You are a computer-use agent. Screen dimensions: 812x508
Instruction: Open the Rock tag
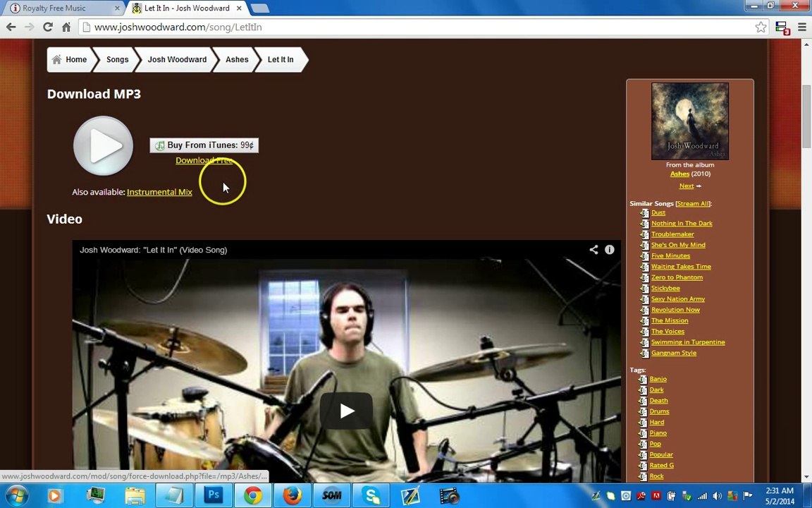[656, 476]
